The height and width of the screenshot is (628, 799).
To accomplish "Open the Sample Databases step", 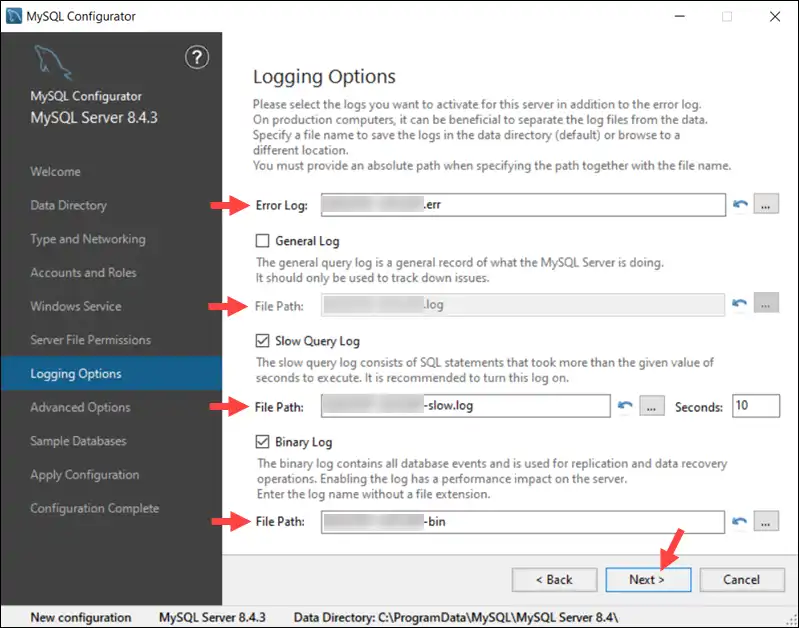I will pos(78,441).
